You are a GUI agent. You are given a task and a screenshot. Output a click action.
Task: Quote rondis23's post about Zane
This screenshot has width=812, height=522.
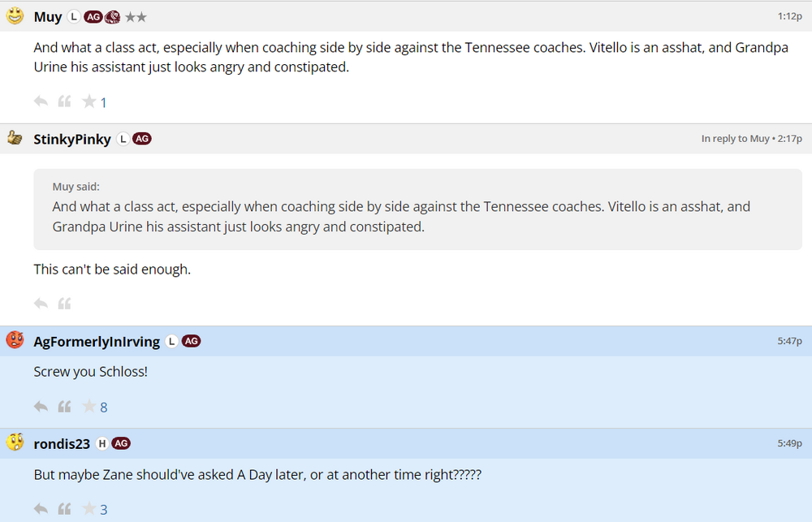(64, 509)
